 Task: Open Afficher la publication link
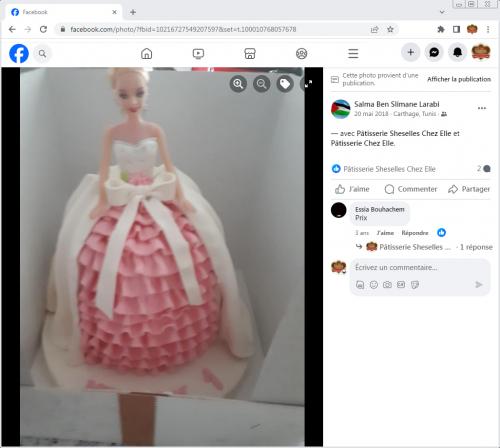click(459, 79)
